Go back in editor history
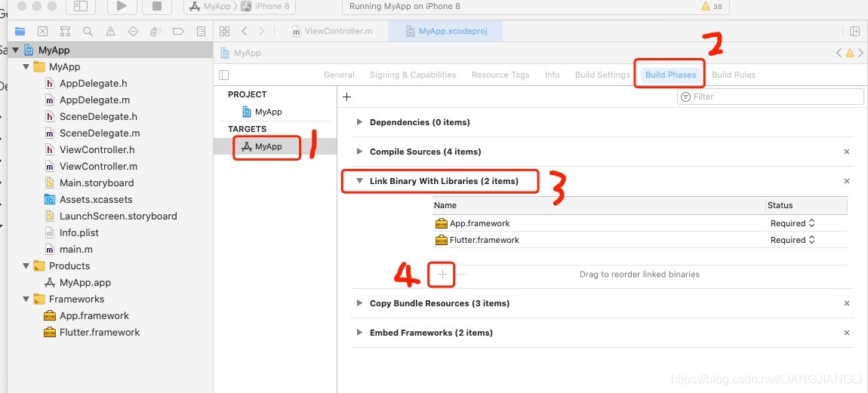The height and width of the screenshot is (393, 868). point(244,31)
